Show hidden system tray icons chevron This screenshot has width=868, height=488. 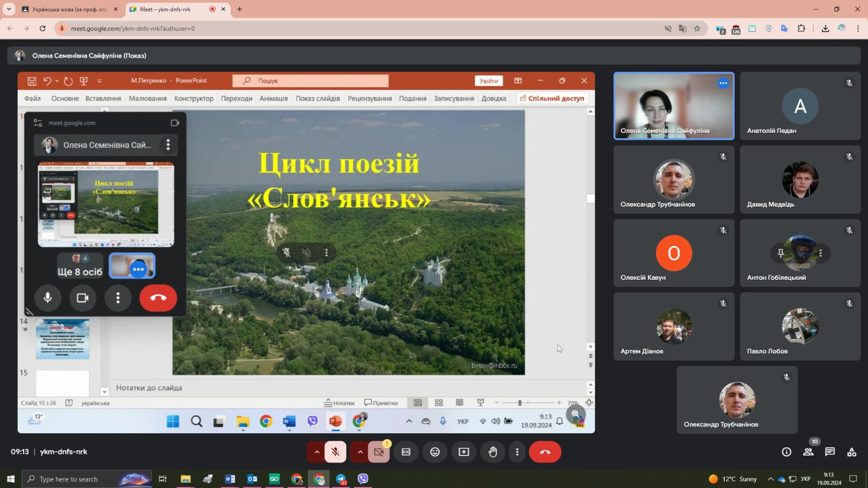(x=770, y=479)
